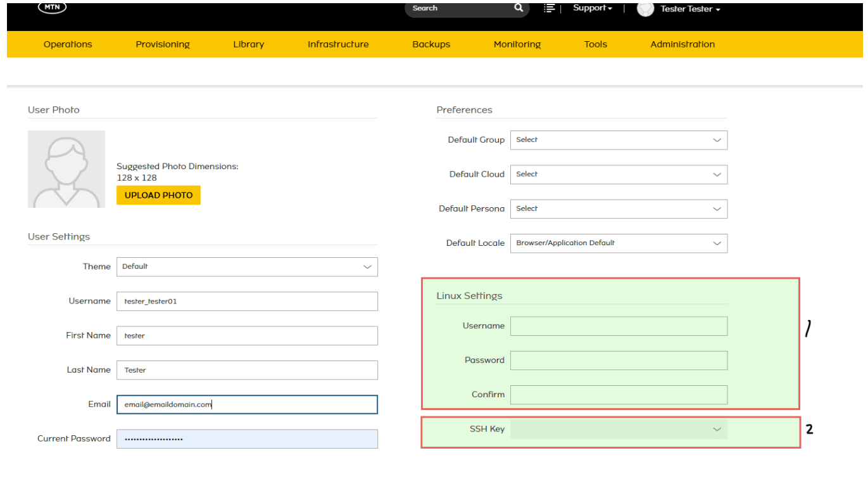Expand the Theme dropdown
The image size is (868, 479).
pos(247,267)
